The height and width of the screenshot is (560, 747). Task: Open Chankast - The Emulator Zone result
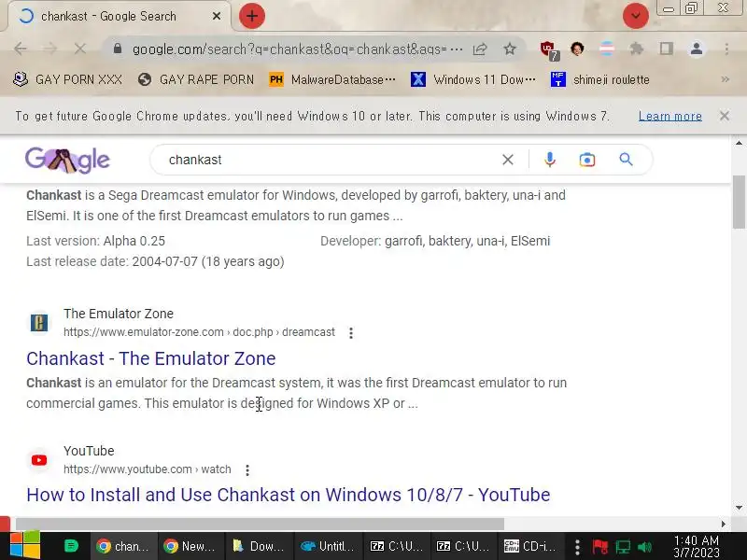151,358
